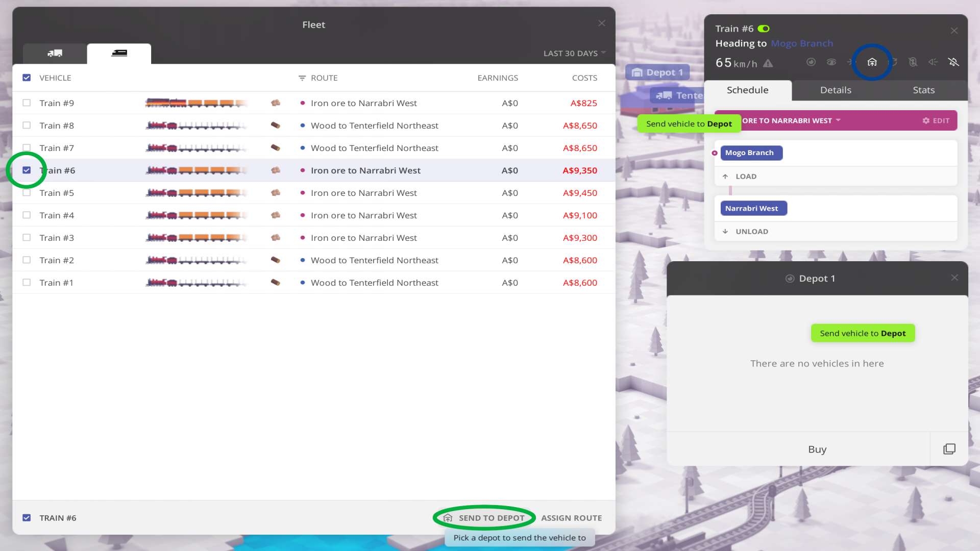
Task: Sort by the COSTS column header
Action: click(x=584, y=78)
